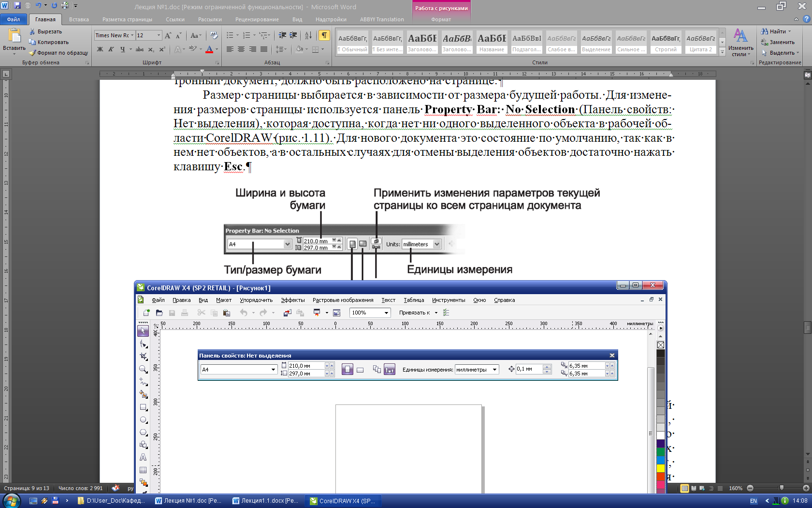The width and height of the screenshot is (812, 508).
Task: Toggle subscript formatting in Word
Action: point(151,49)
